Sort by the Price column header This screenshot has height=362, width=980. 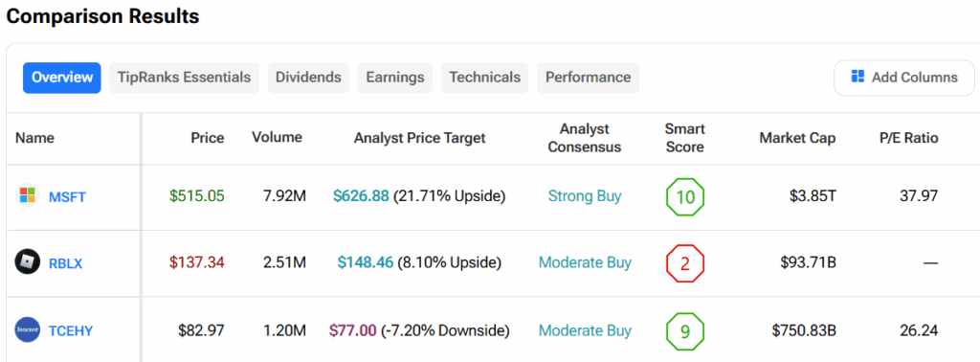pos(208,138)
